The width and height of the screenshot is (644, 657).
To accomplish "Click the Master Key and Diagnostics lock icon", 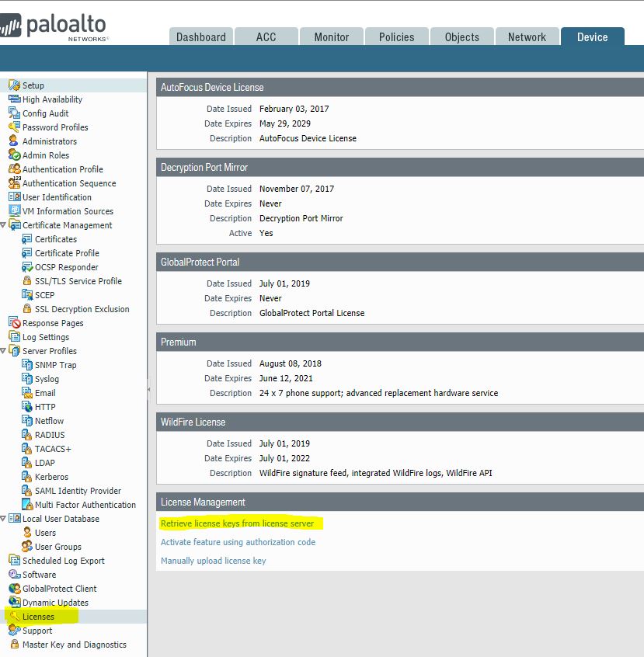I will click(x=15, y=644).
